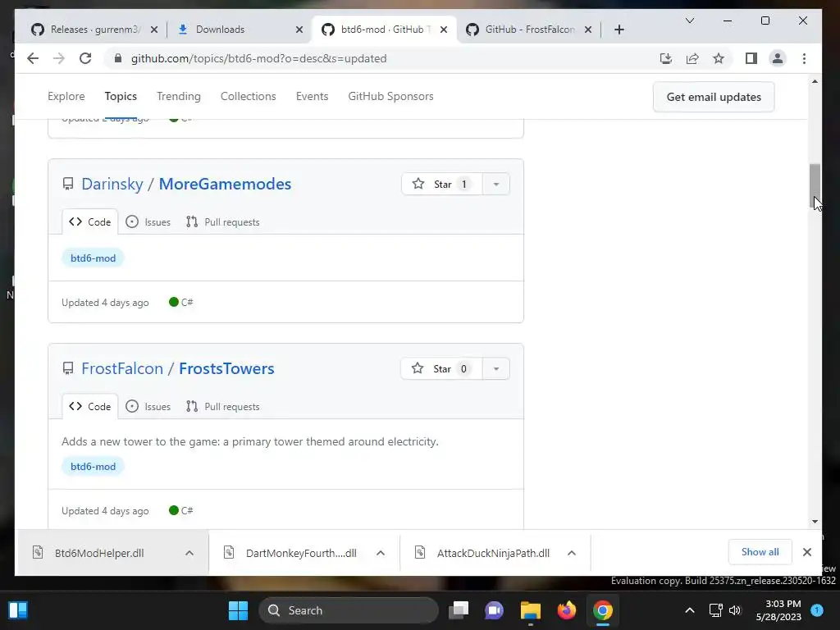Click the install app icon in address bar

(x=666, y=58)
